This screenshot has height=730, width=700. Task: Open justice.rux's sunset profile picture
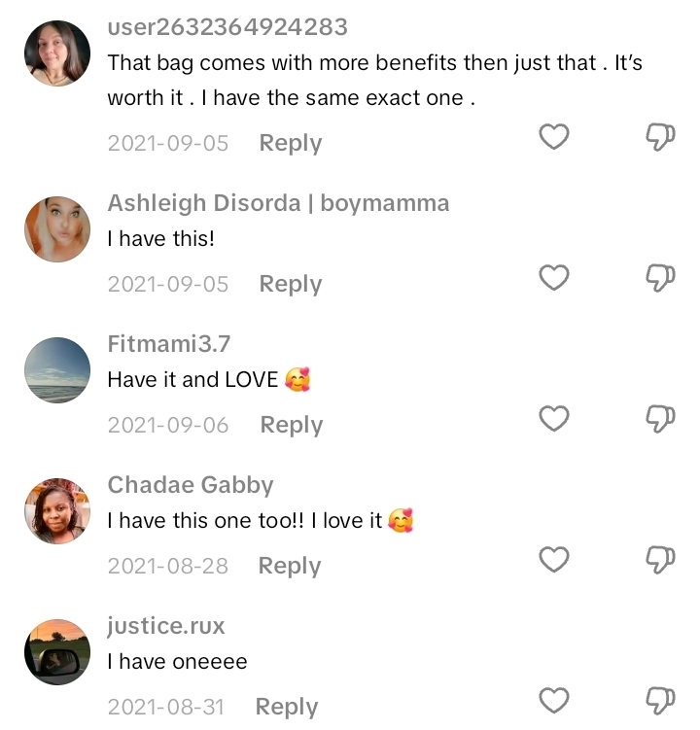click(56, 651)
